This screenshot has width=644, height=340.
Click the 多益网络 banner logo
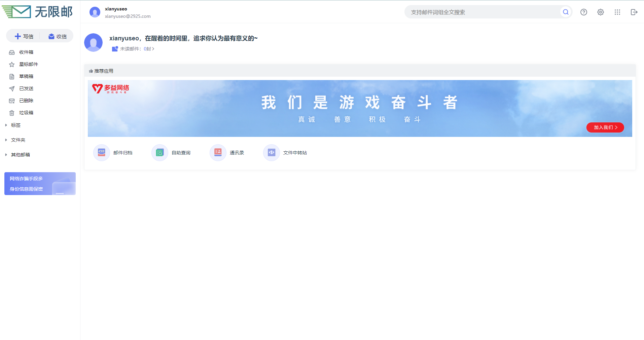(111, 89)
